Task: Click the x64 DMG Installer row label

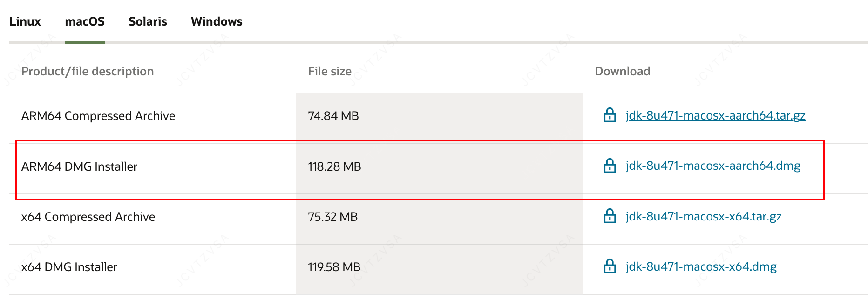Action: pyautogui.click(x=69, y=267)
